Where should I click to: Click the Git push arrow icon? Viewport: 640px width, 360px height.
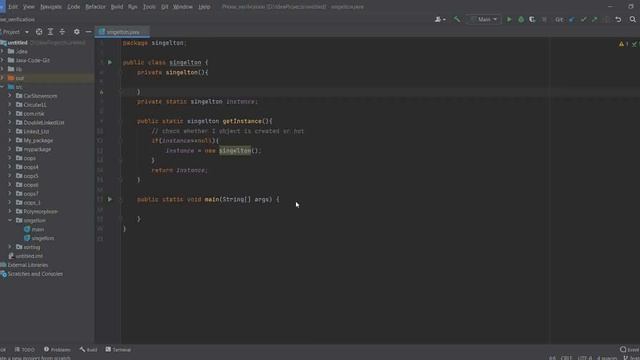595,19
